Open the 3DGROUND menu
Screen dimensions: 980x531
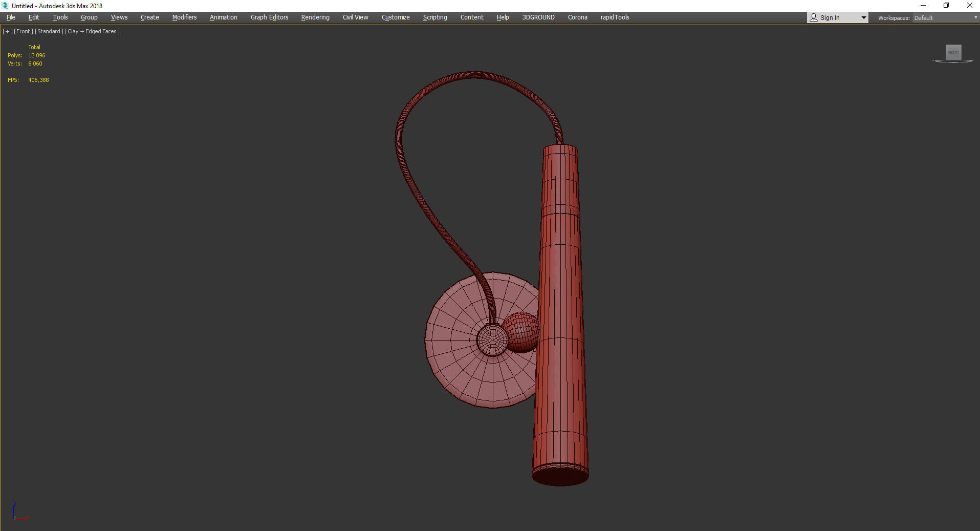coord(538,17)
